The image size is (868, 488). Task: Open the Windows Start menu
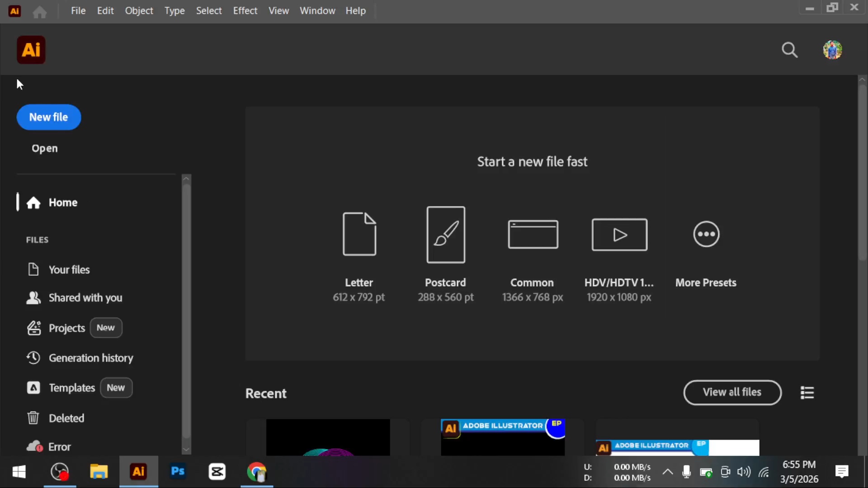(19, 472)
